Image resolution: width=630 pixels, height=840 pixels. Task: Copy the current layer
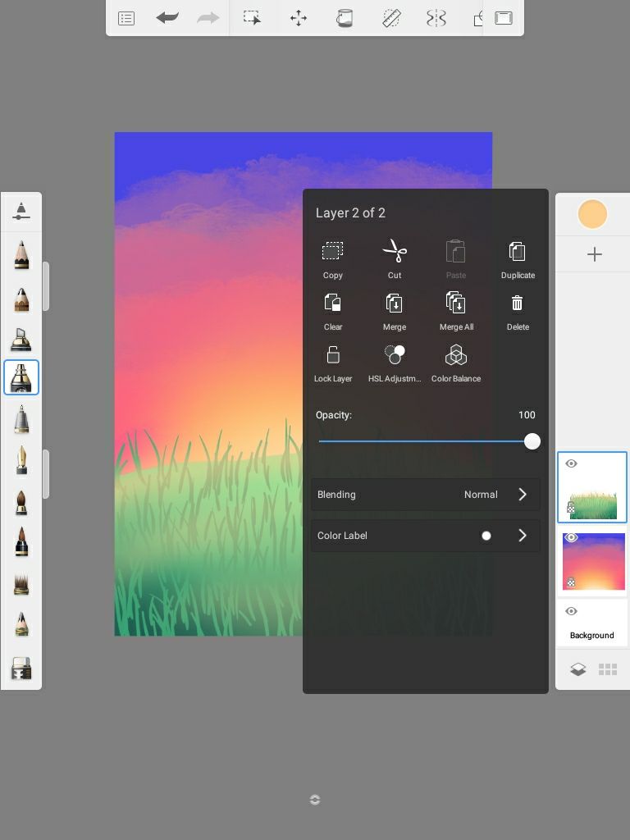coord(333,260)
